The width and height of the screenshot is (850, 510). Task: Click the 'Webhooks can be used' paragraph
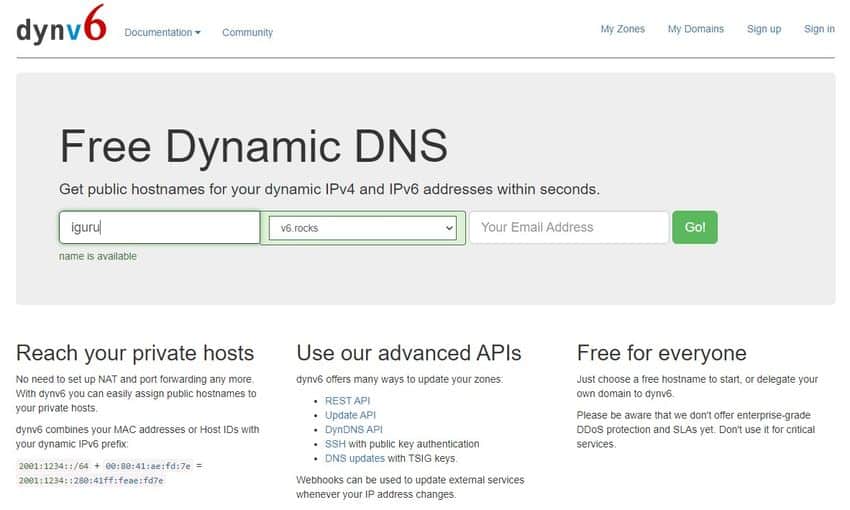[410, 487]
